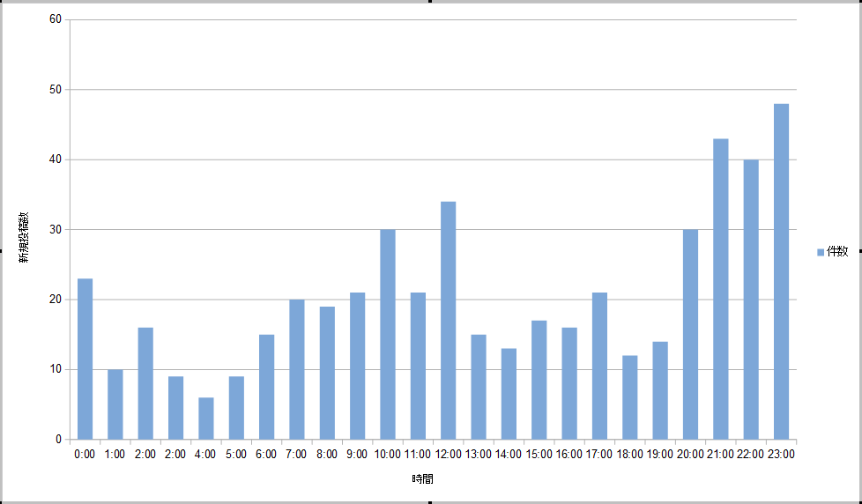862x504 pixels.
Task: Select the 30 label on the vertical axis
Action: 56,230
